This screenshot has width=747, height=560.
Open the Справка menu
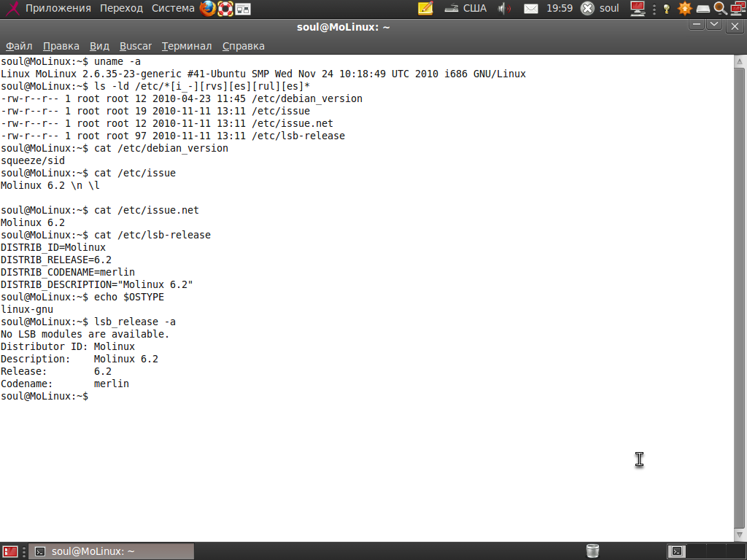tap(243, 46)
